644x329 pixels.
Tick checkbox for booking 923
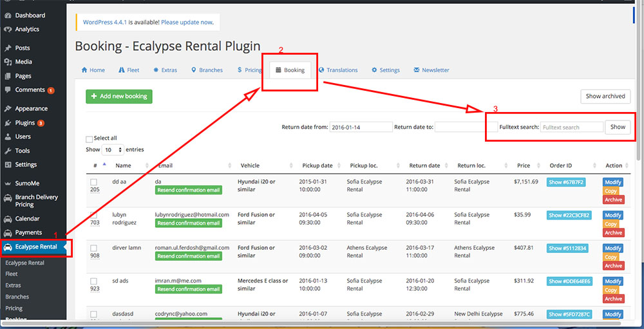(x=93, y=281)
